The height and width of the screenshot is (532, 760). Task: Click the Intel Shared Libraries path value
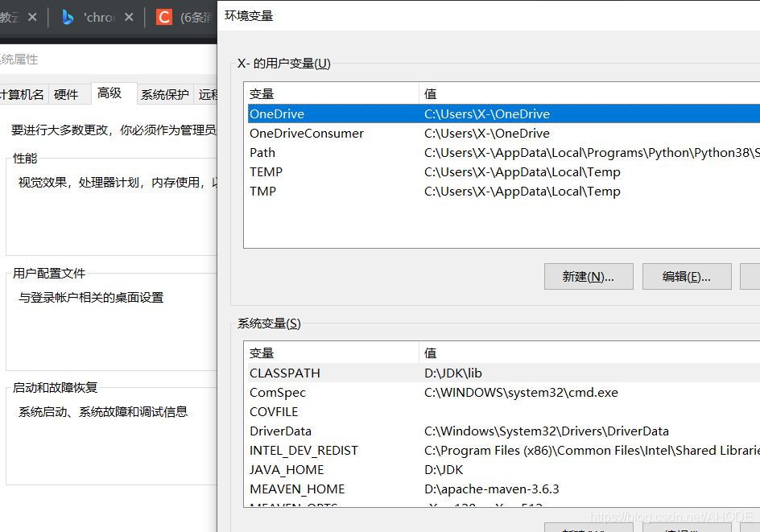click(x=592, y=451)
